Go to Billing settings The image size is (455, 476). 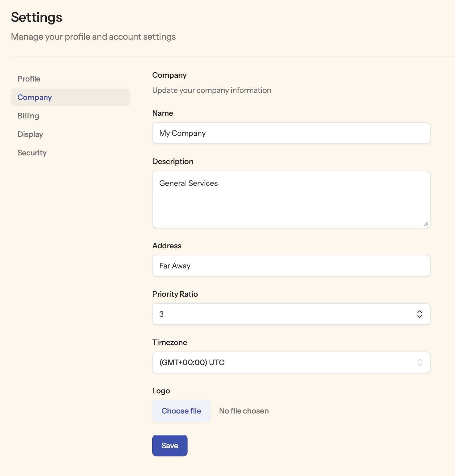tap(28, 116)
